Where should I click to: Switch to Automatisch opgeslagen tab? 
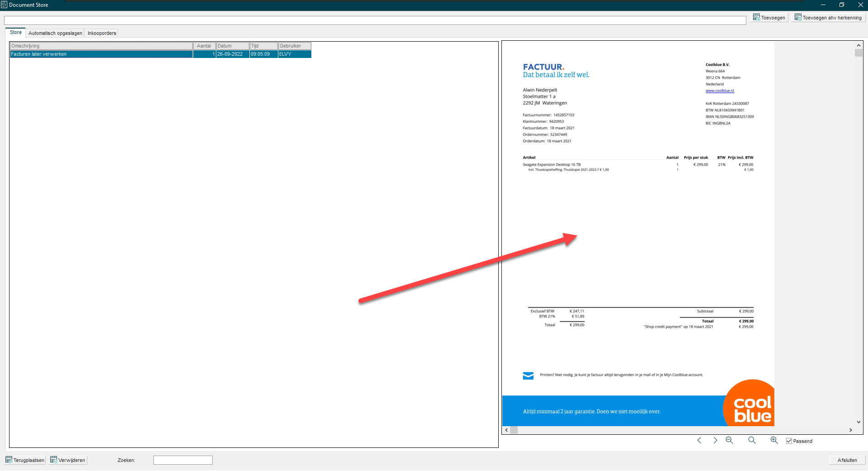[x=55, y=33]
